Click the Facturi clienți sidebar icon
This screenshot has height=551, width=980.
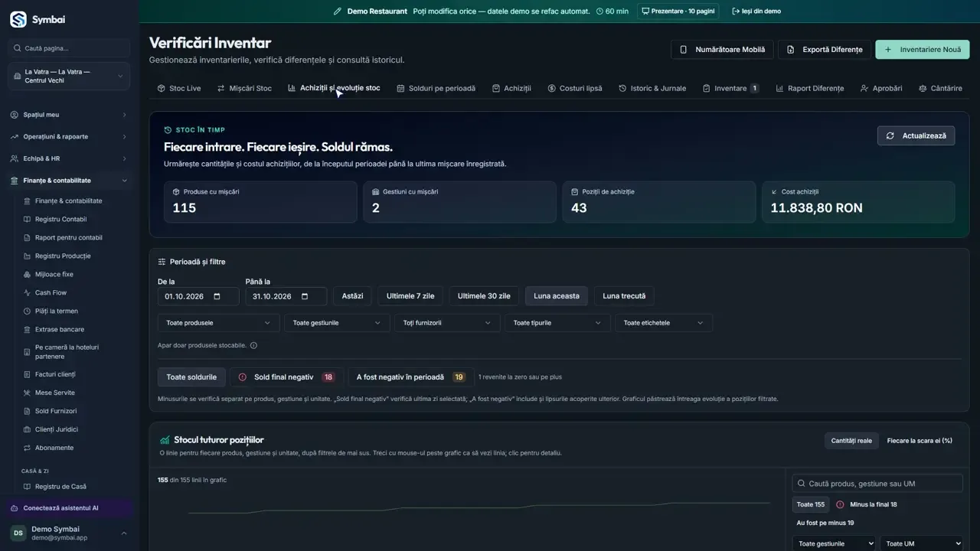coord(28,375)
